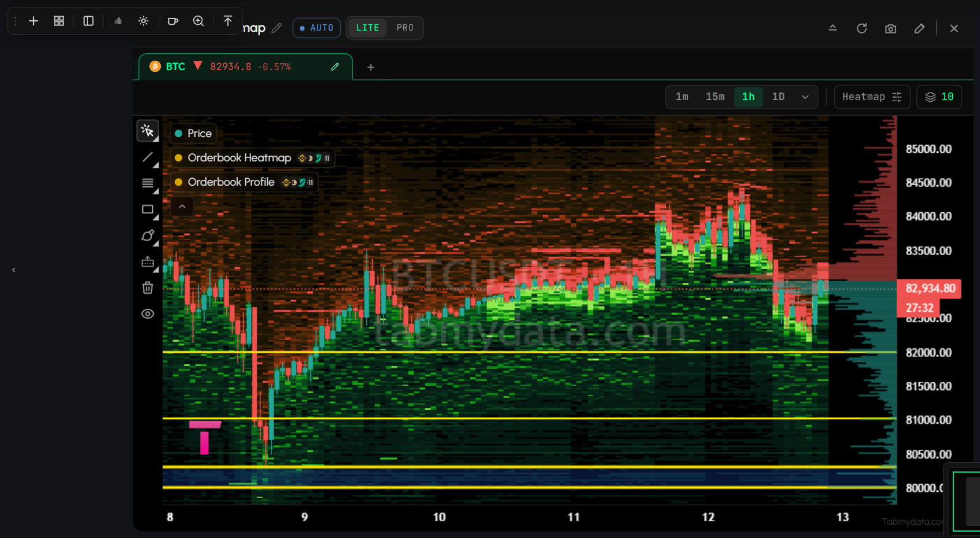Click the bar chart icon in top toolbar
Image resolution: width=980 pixels, height=538 pixels.
click(x=118, y=21)
